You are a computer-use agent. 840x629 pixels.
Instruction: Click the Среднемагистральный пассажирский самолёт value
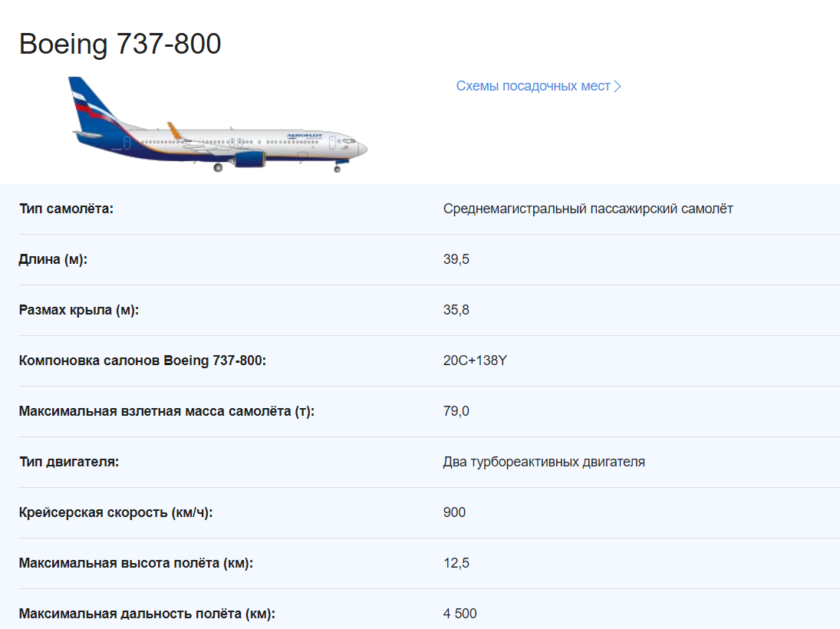588,209
